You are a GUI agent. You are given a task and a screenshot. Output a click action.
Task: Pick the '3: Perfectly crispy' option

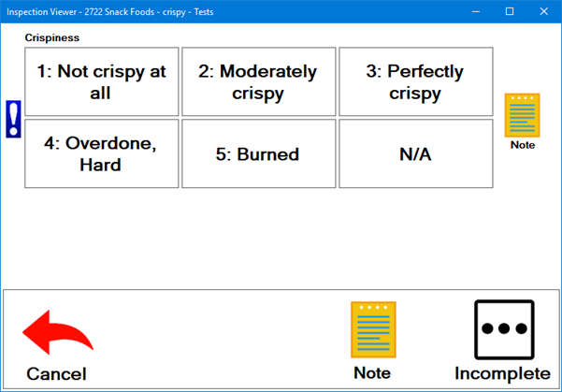click(x=414, y=82)
